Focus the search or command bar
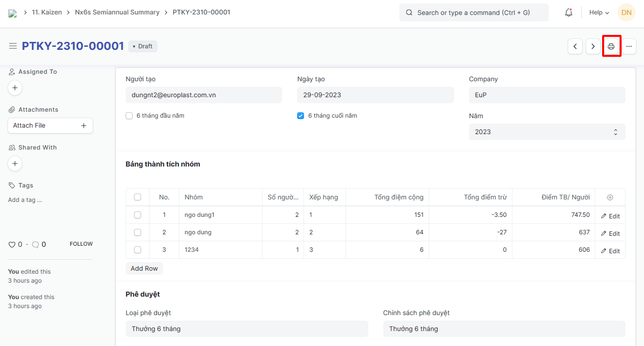Viewport: 644px width, 346px height. tap(474, 12)
